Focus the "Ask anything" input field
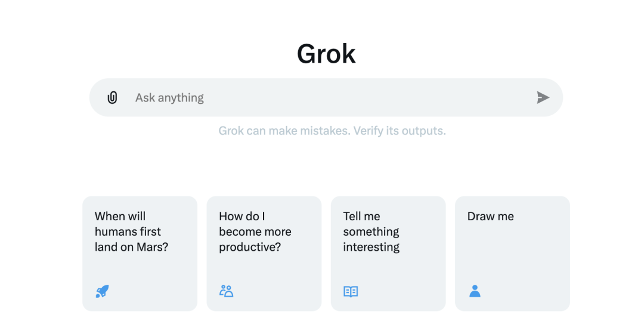 pos(326,97)
